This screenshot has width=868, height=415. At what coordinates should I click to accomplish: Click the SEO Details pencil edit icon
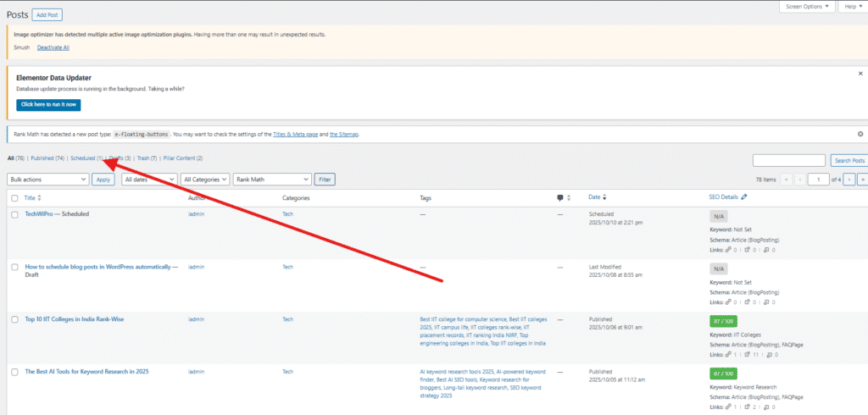pos(744,197)
